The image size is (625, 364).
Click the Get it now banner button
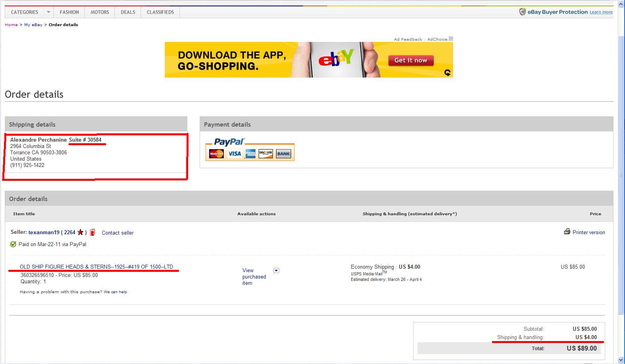(x=411, y=61)
